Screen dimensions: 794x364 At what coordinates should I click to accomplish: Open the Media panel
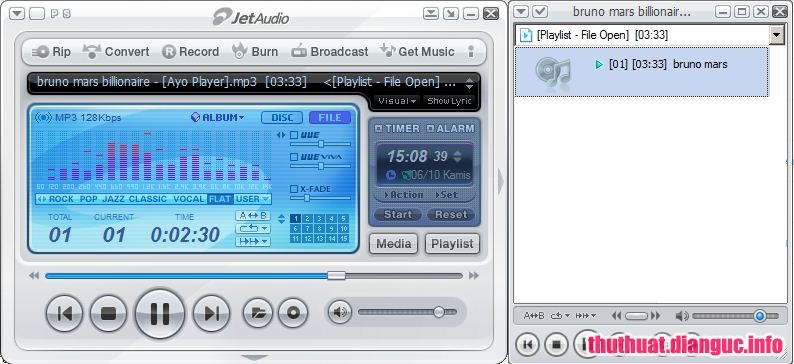pos(393,244)
